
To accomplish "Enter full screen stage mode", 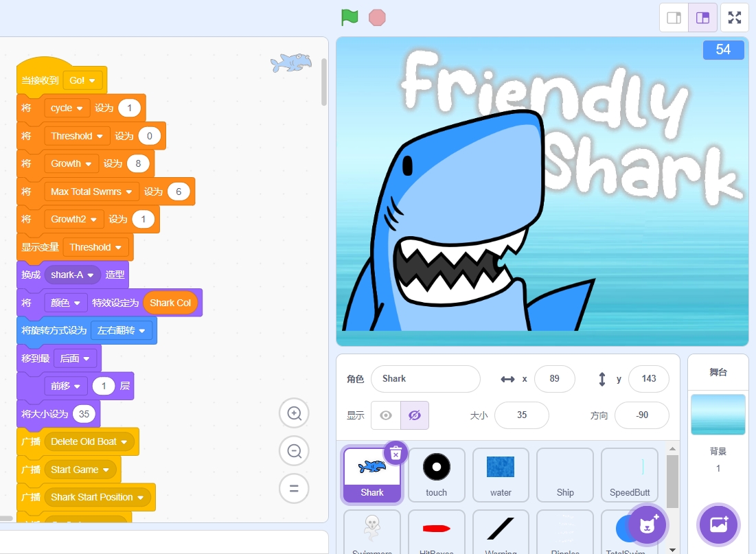I will pos(735,18).
